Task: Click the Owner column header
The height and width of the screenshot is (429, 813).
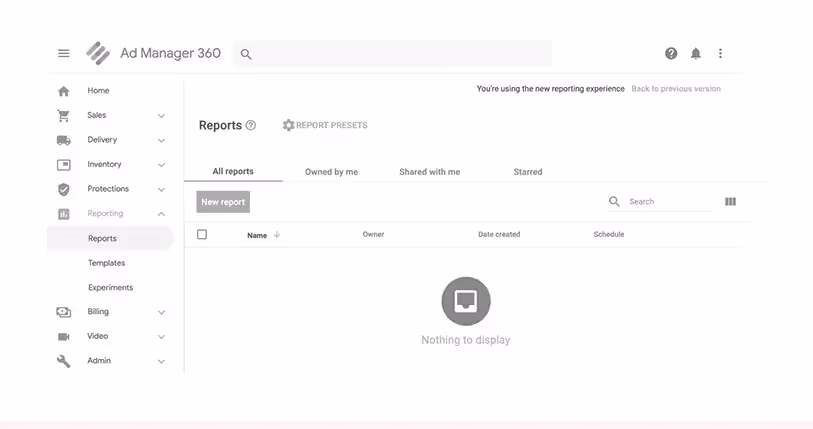Action: [373, 234]
